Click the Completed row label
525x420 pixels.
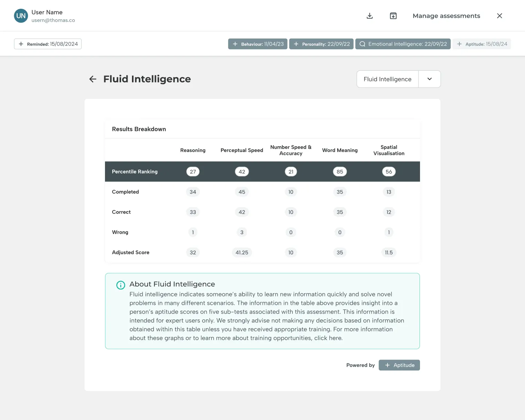(x=125, y=192)
